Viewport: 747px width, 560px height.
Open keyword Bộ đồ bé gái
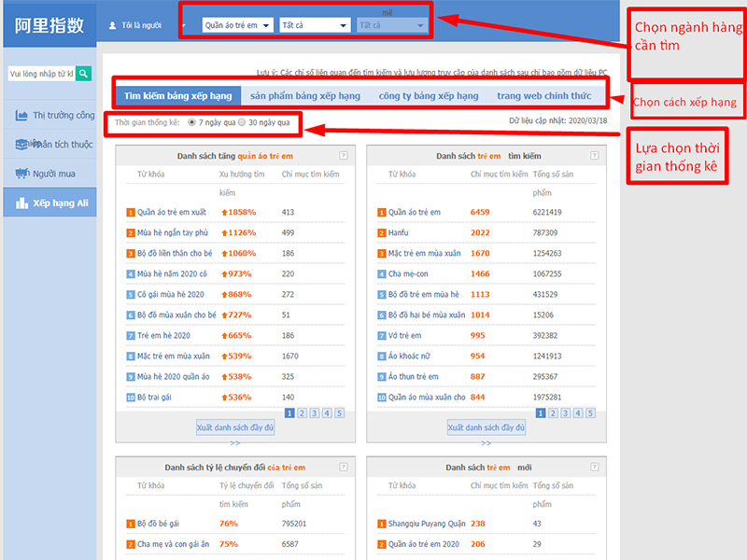[158, 524]
